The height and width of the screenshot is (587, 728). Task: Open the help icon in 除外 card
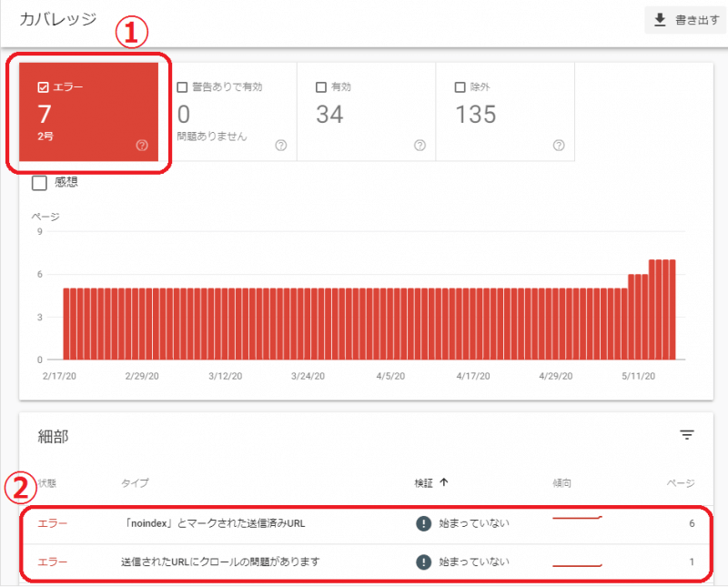tap(559, 146)
